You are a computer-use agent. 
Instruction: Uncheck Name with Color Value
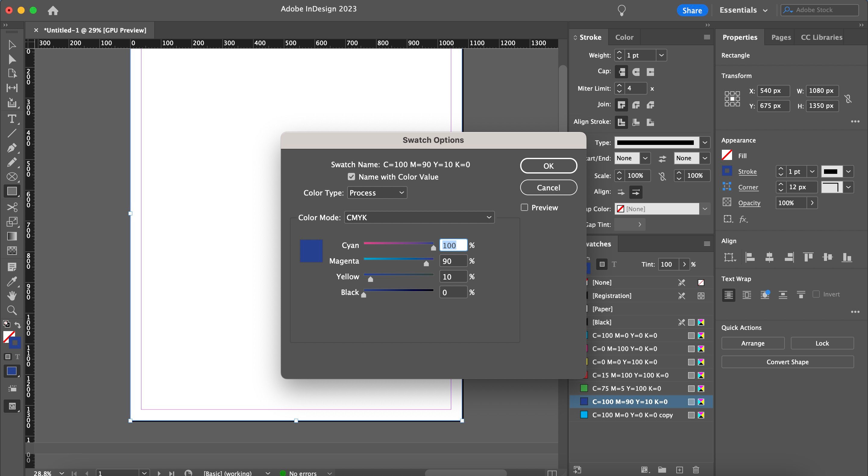point(351,177)
